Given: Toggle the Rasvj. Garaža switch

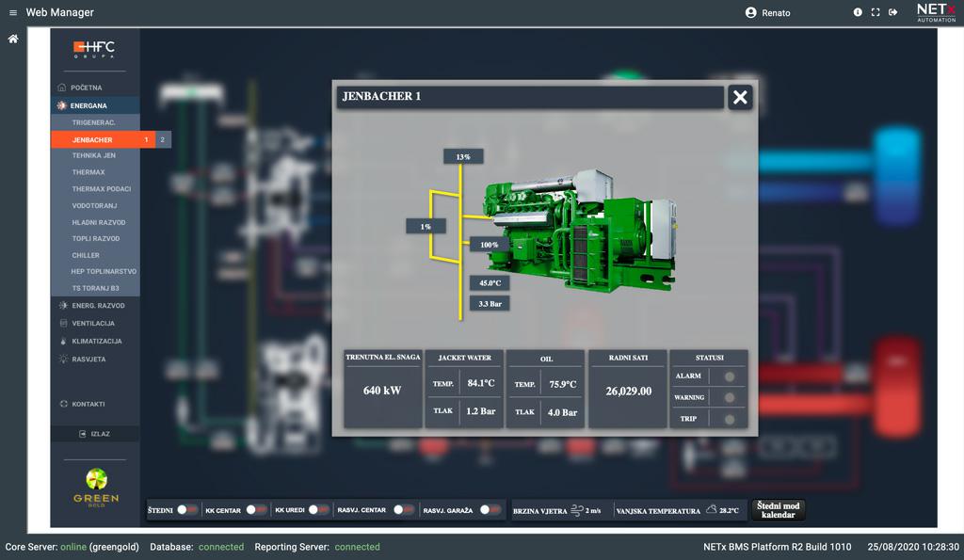Looking at the screenshot, I should pos(490,510).
